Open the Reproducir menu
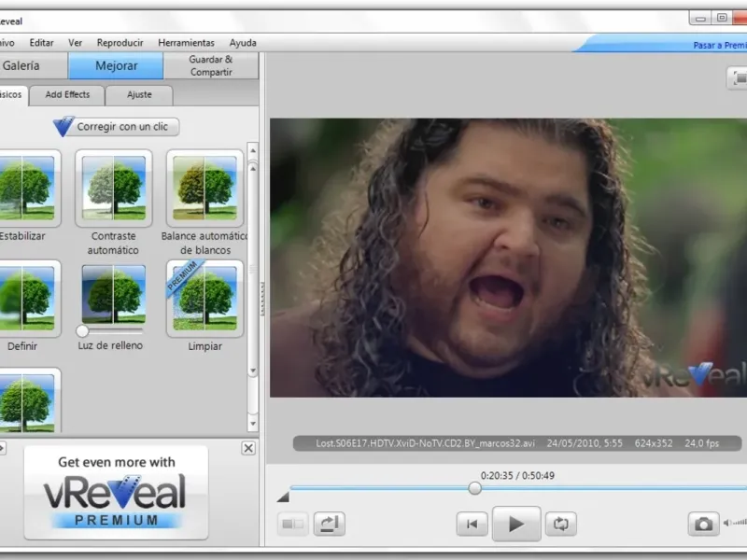This screenshot has height=560, width=747. point(120,43)
